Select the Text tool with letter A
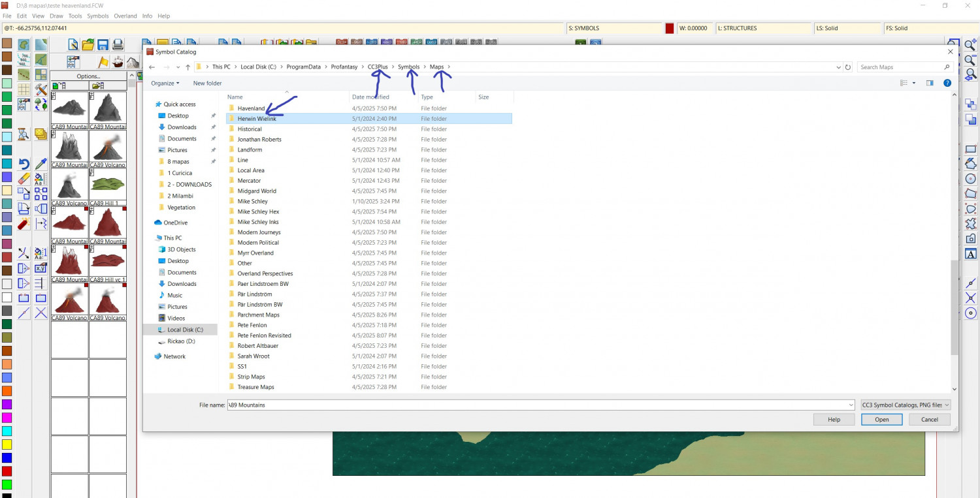Image resolution: width=980 pixels, height=498 pixels. [x=970, y=254]
